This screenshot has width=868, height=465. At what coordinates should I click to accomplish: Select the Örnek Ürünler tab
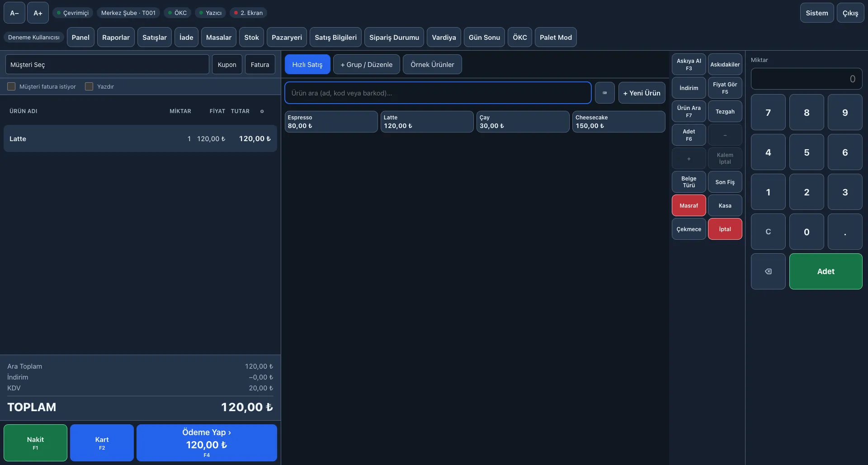(x=432, y=64)
